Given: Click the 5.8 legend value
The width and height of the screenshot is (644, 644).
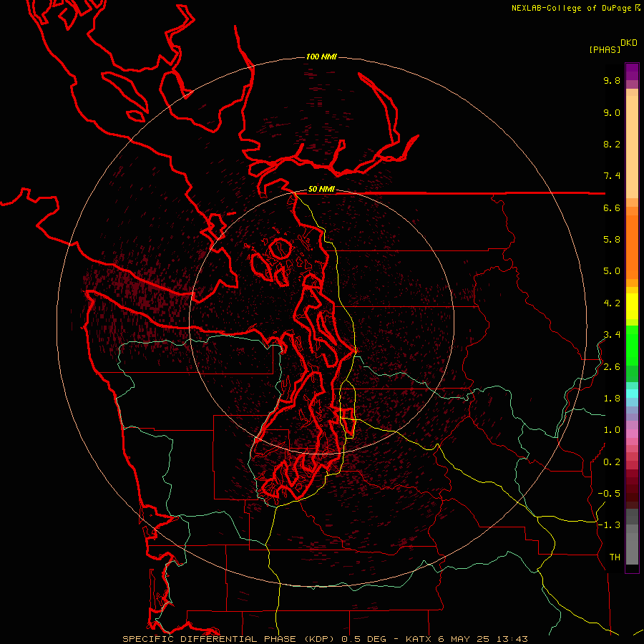Looking at the screenshot, I should tap(612, 240).
